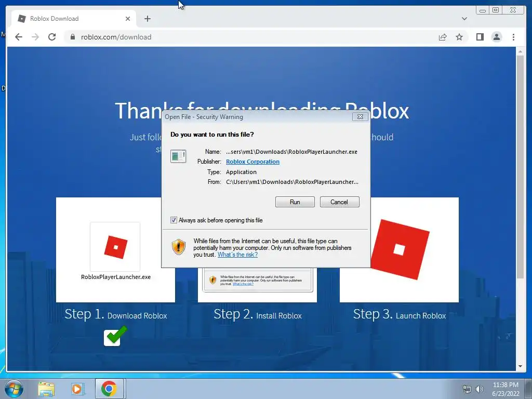Click the page scrollbar thumb

(520, 166)
